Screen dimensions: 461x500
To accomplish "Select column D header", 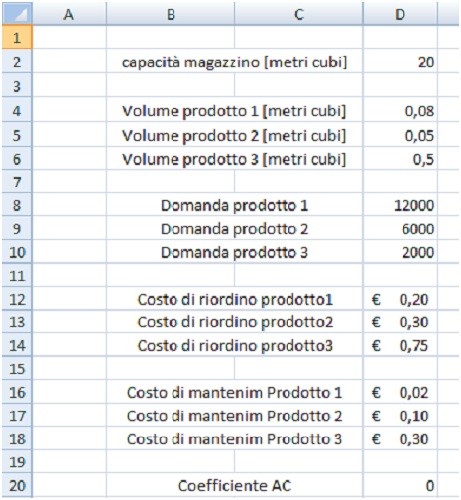I will pos(400,14).
